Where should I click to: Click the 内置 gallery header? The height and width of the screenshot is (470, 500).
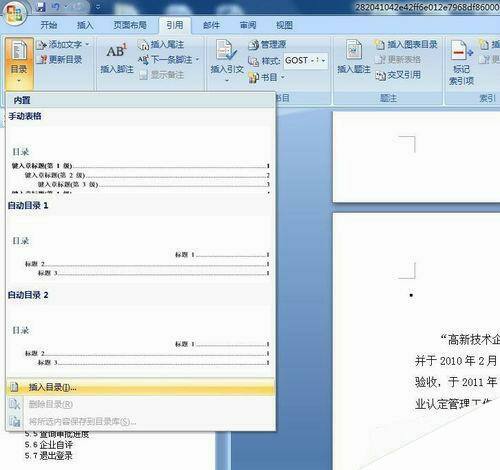pyautogui.click(x=140, y=100)
